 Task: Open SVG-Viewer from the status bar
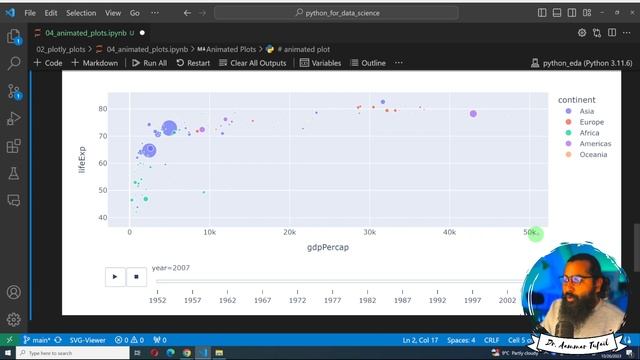87,340
